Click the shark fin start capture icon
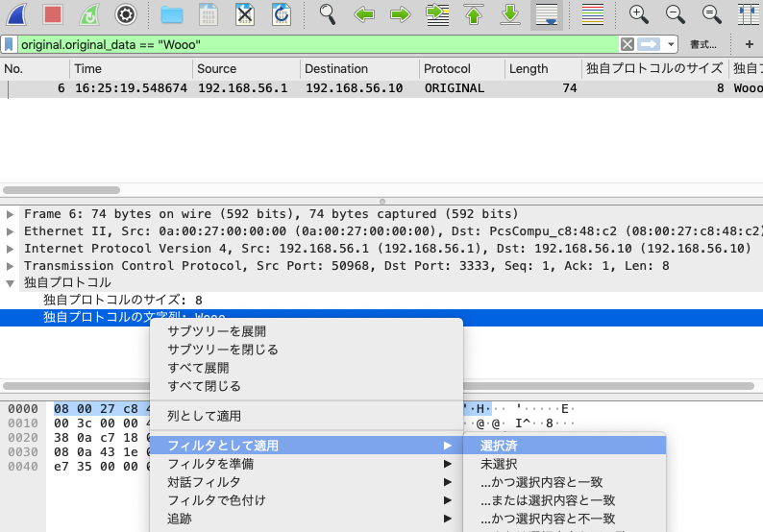The image size is (763, 532). point(20,14)
